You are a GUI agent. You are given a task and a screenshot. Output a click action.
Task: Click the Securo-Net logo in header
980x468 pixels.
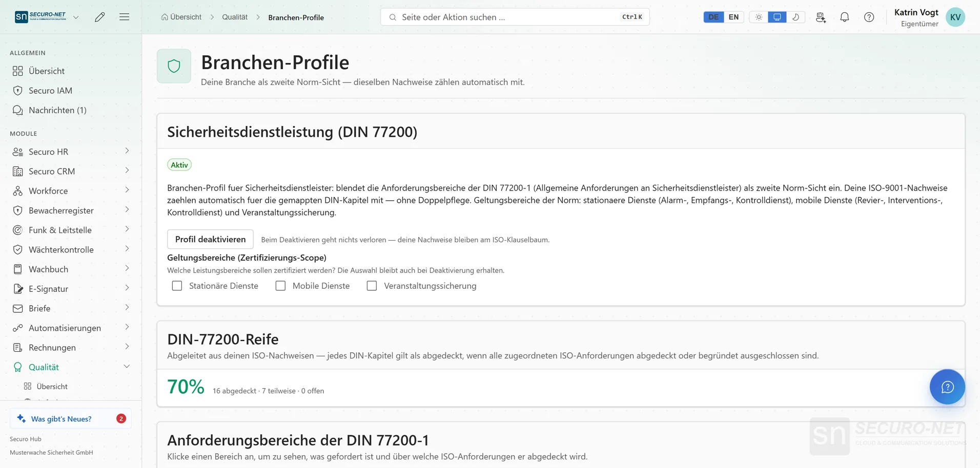[x=40, y=17]
